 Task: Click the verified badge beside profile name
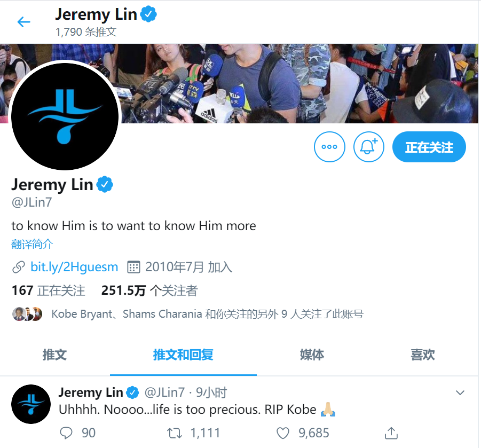105,184
